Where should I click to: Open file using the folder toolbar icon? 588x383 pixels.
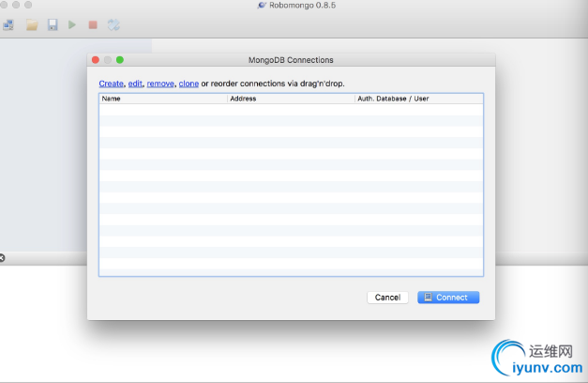[32, 25]
